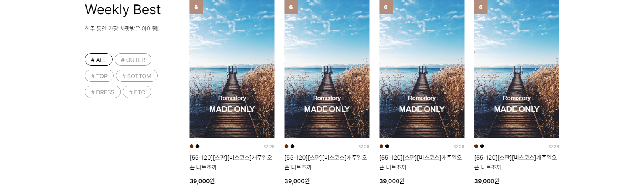Pick black color swatch on first product

pyautogui.click(x=198, y=146)
